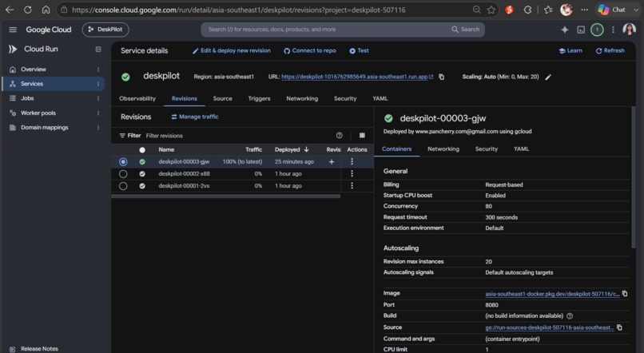Open the filter help question mark icon

(x=340, y=136)
